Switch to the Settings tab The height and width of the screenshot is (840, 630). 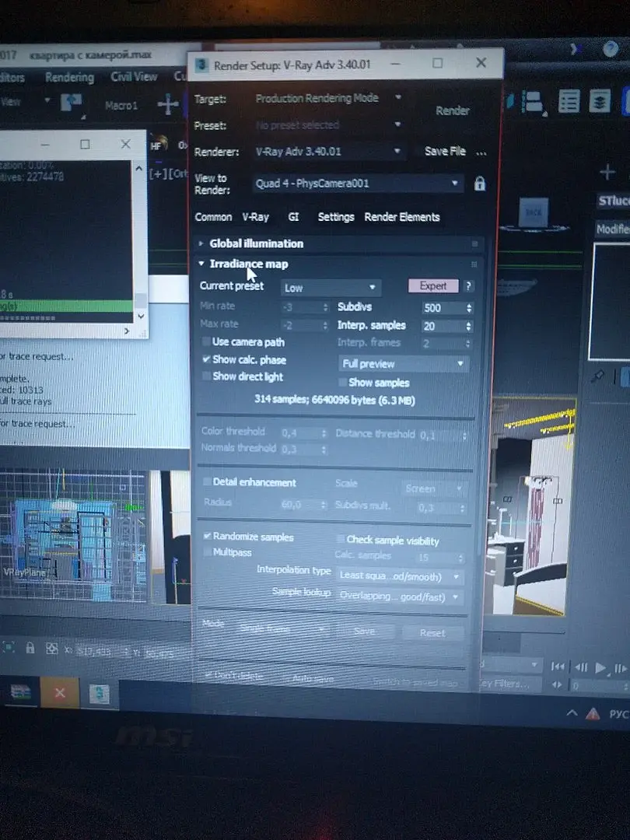(x=336, y=217)
